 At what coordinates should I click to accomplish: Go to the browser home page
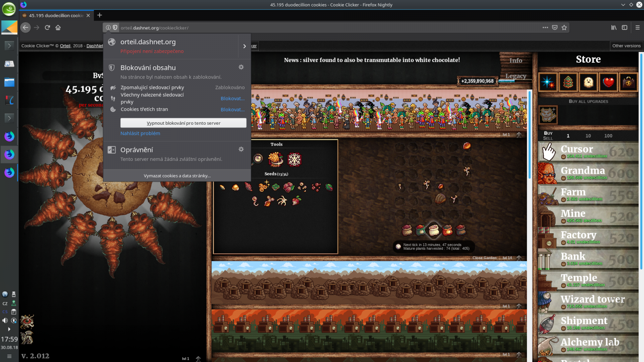[x=58, y=27]
